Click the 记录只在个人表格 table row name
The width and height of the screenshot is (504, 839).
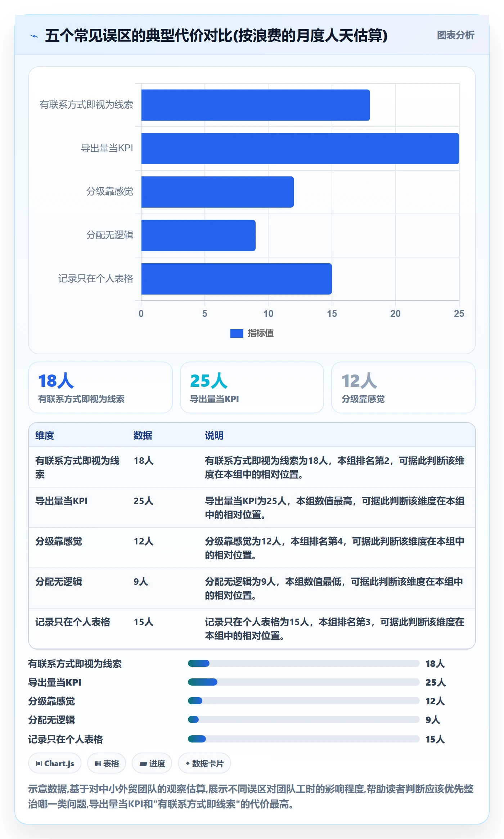click(73, 622)
